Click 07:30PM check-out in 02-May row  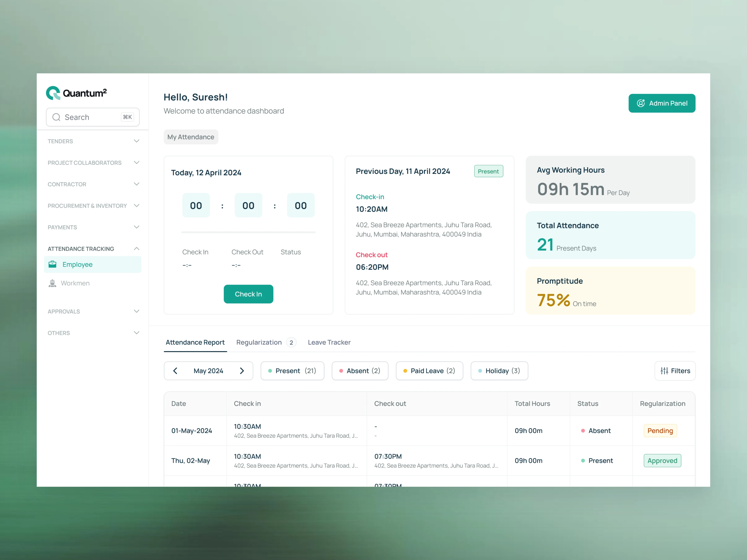coord(388,456)
